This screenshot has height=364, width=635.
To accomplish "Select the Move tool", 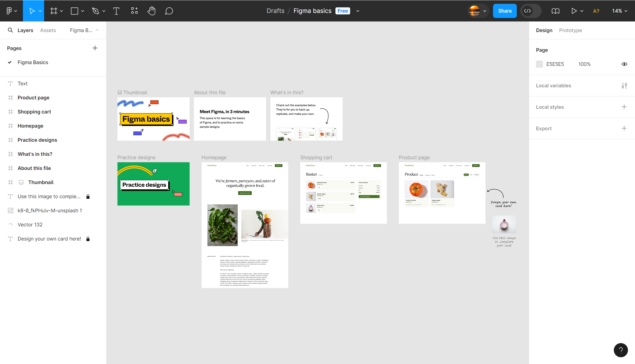I will pos(32,11).
